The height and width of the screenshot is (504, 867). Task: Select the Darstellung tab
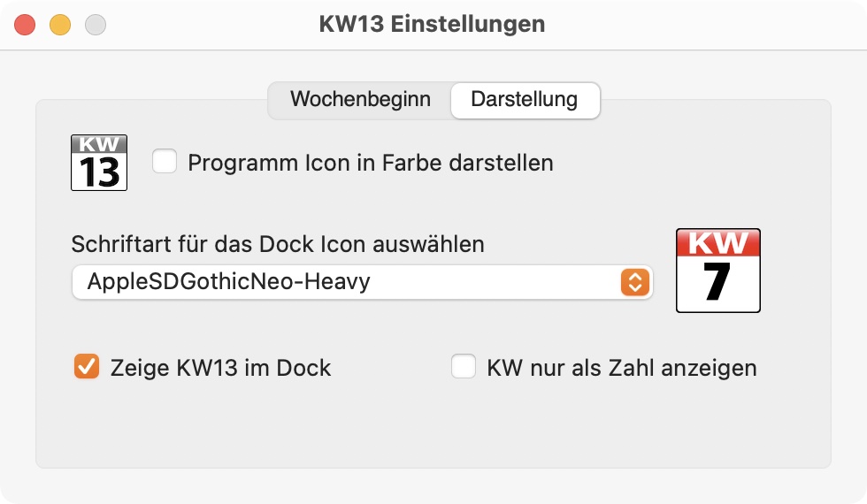[525, 100]
